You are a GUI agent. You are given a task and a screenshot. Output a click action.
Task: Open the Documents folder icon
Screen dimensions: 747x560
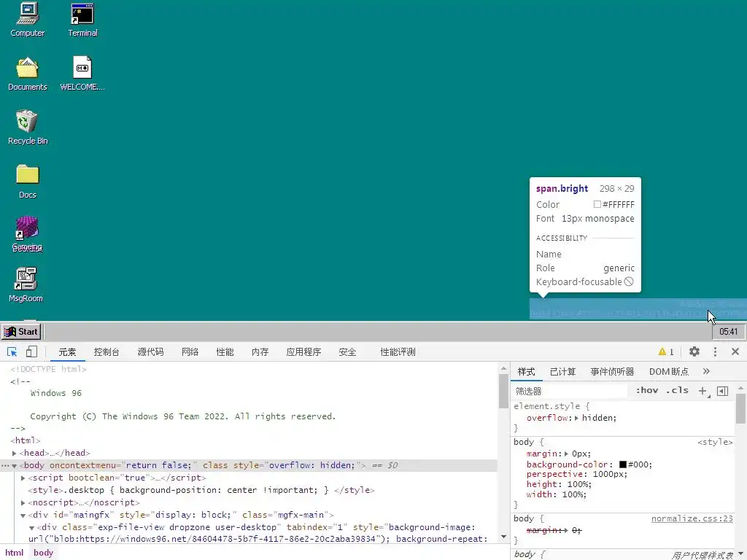(x=27, y=74)
